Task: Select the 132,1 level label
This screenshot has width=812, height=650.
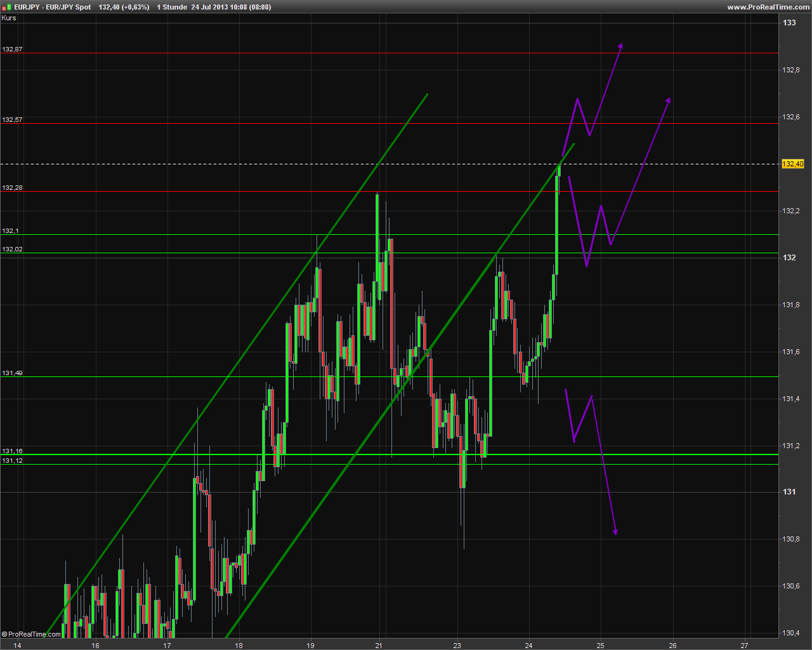Action: pyautogui.click(x=10, y=230)
